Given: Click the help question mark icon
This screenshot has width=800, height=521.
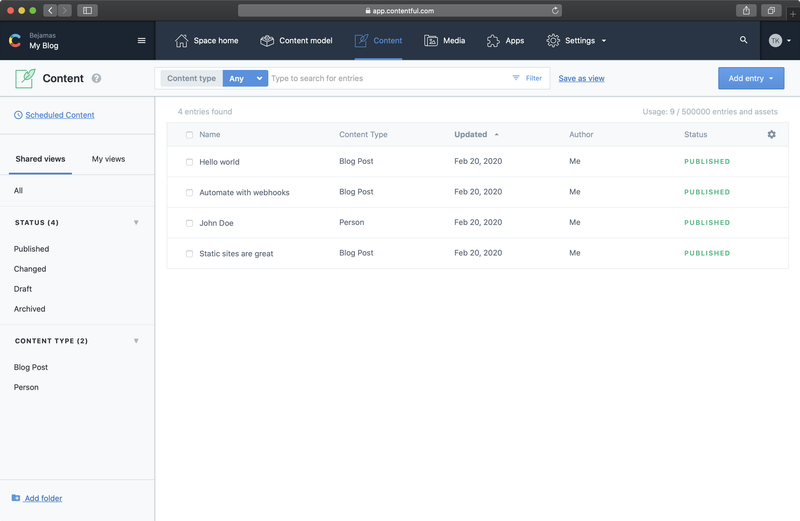Looking at the screenshot, I should [x=96, y=78].
